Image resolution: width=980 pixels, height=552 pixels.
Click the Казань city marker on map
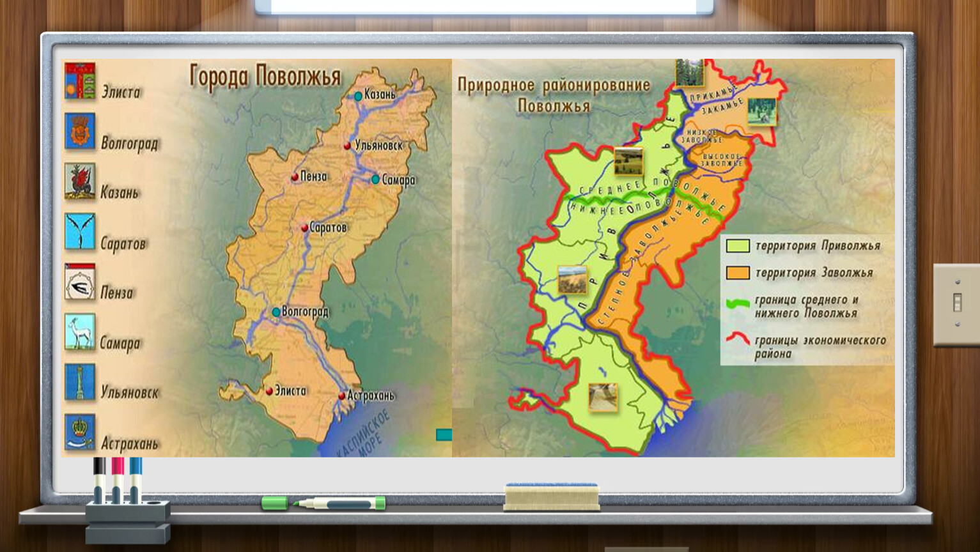(x=358, y=96)
